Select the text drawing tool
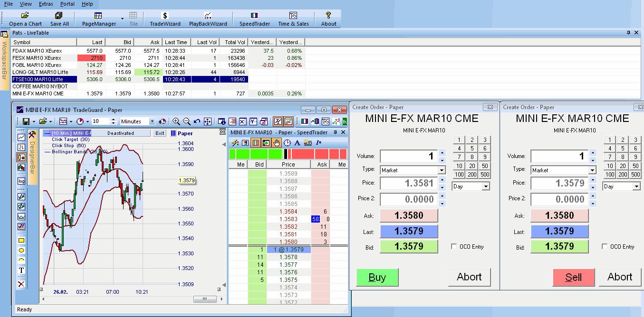This screenshot has width=644, height=317. pyautogui.click(x=21, y=270)
